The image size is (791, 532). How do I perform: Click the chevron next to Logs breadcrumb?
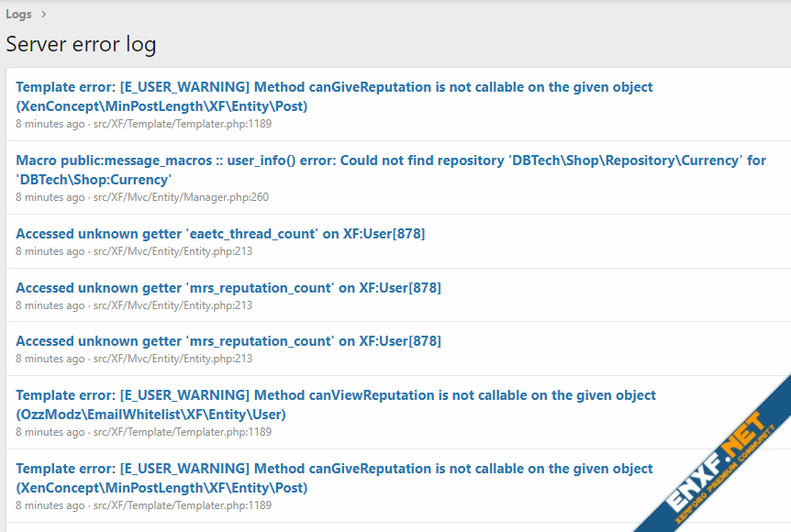tap(43, 14)
